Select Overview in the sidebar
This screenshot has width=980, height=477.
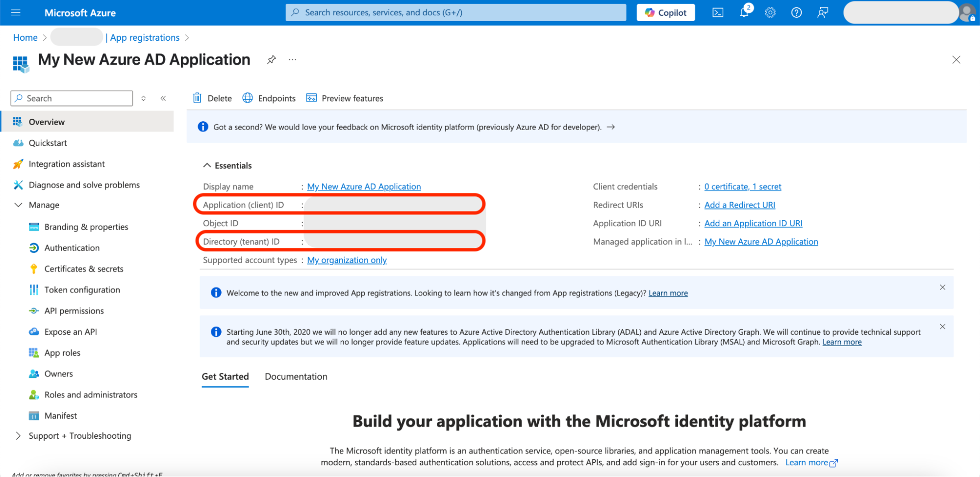point(87,122)
